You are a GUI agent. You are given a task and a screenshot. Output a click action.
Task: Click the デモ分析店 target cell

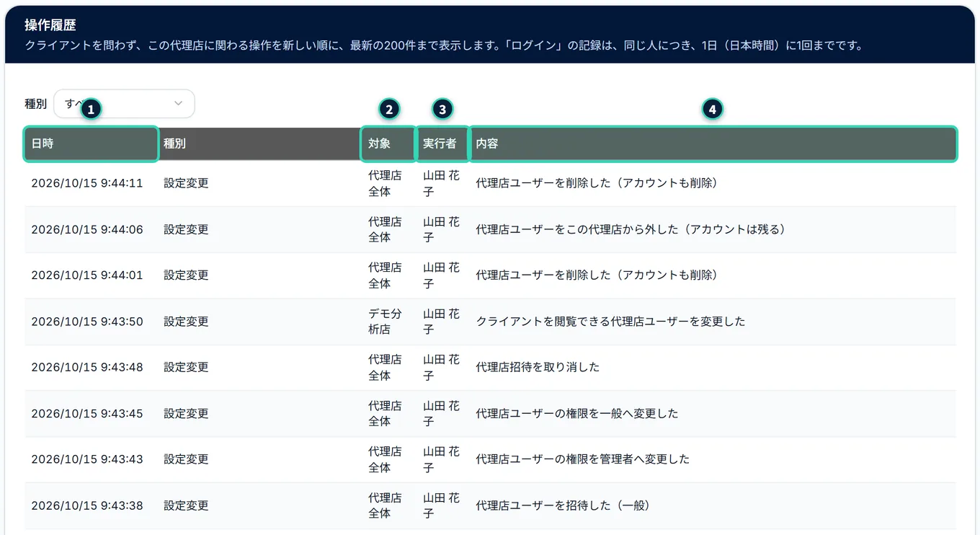tap(385, 322)
